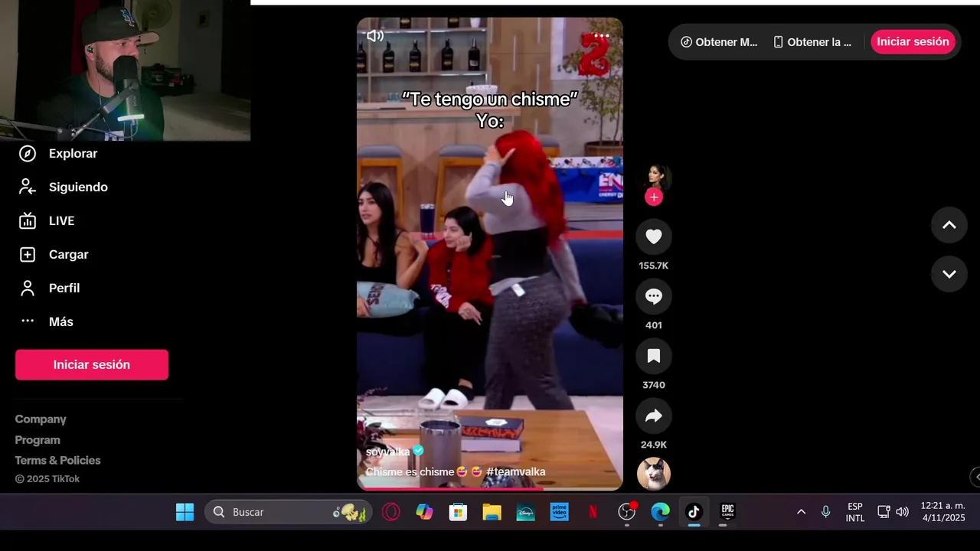Like the video with the heart icon
This screenshot has height=551, width=980.
click(x=654, y=237)
